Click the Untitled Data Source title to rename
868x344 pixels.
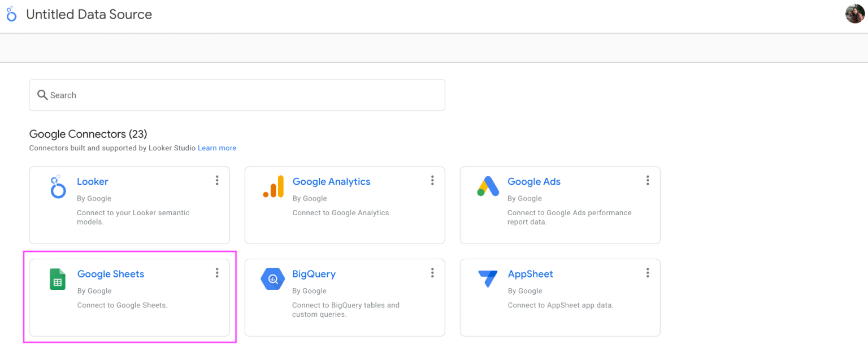point(89,14)
